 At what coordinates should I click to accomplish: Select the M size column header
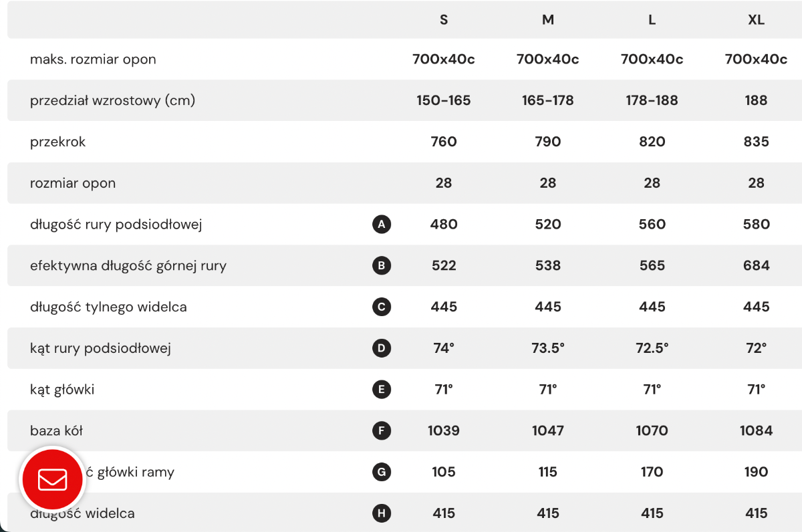548,20
